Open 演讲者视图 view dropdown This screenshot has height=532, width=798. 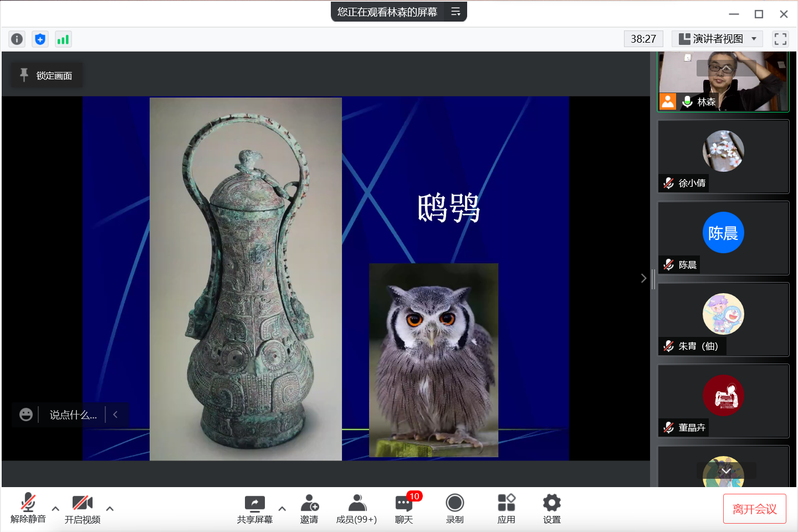[x=717, y=39]
